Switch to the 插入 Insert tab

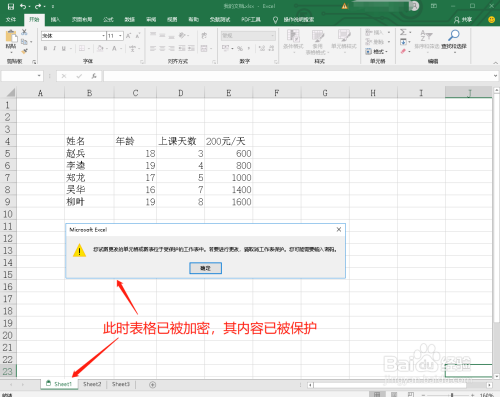click(x=55, y=20)
